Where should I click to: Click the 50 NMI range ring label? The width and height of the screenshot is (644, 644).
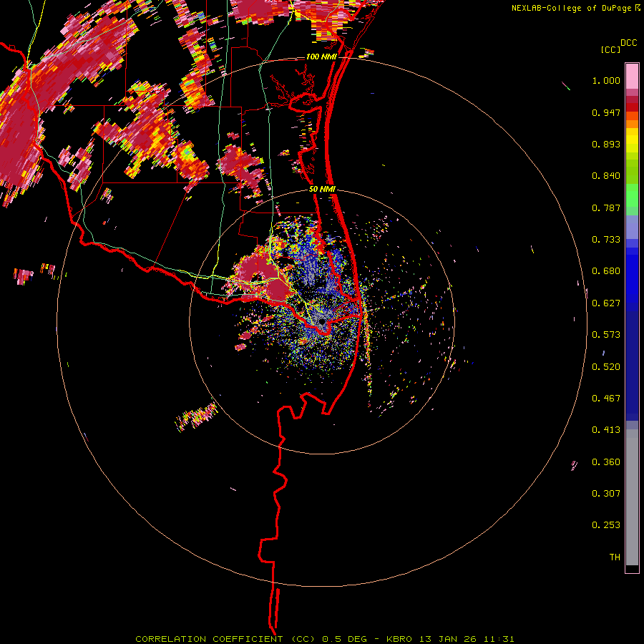(322, 189)
